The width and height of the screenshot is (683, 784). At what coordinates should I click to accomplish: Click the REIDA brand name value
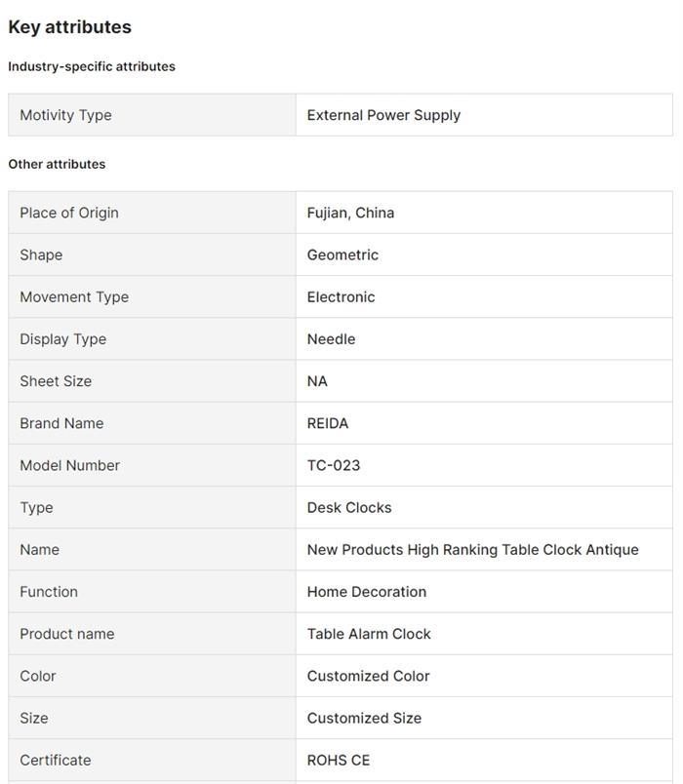pos(328,423)
